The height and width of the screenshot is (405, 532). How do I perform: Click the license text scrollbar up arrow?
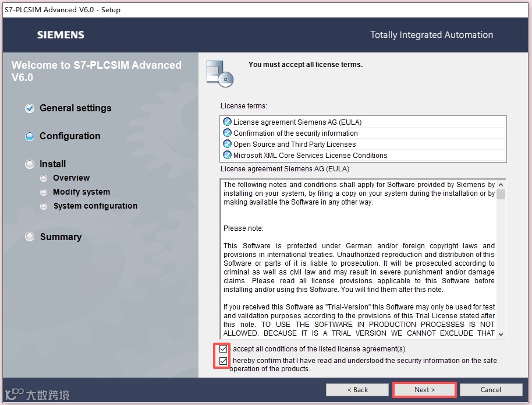pyautogui.click(x=501, y=185)
